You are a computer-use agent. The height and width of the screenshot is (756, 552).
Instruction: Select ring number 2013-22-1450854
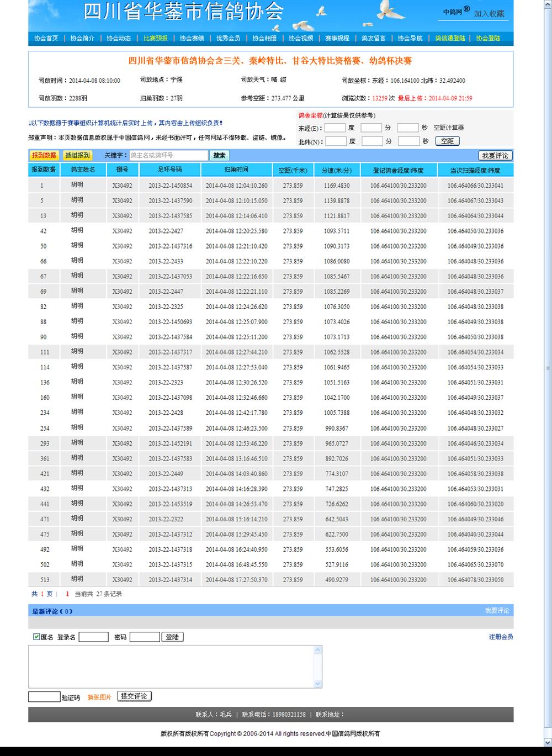click(x=171, y=186)
